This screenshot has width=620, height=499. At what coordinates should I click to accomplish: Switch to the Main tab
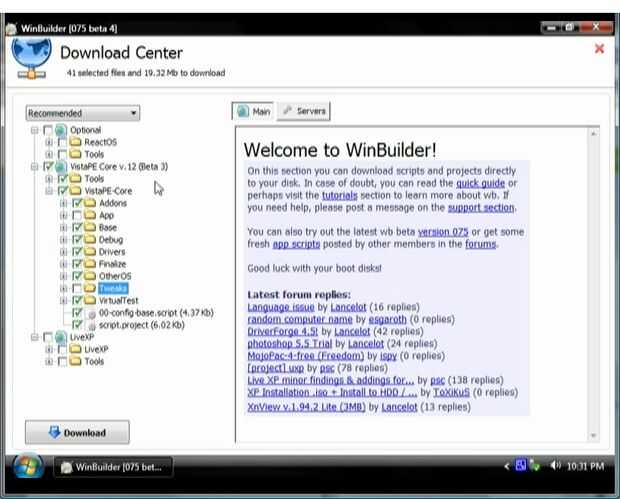(253, 112)
